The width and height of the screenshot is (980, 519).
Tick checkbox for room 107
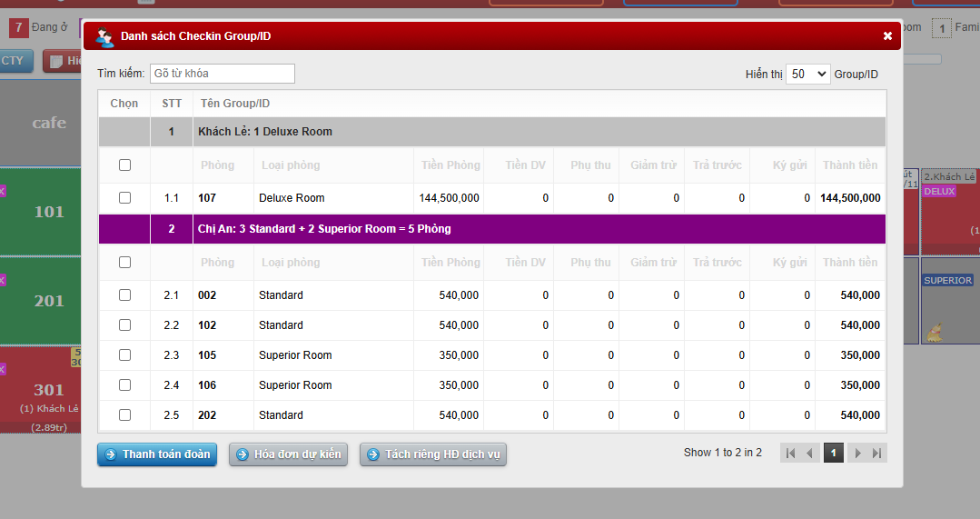(x=124, y=198)
